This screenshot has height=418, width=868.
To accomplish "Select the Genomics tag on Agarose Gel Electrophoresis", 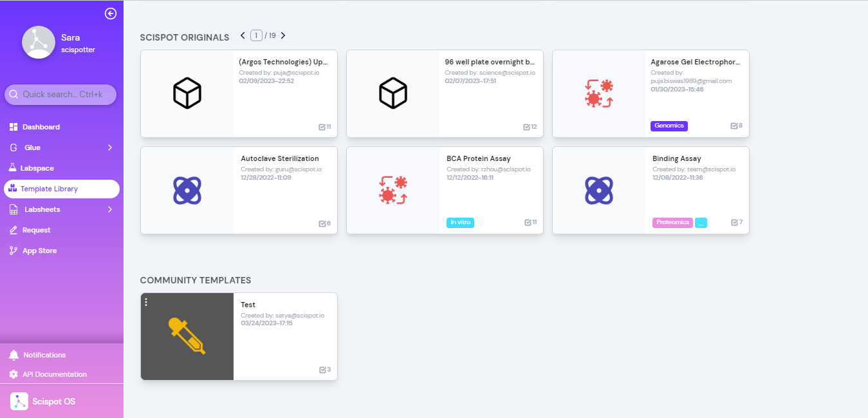I will click(x=669, y=126).
